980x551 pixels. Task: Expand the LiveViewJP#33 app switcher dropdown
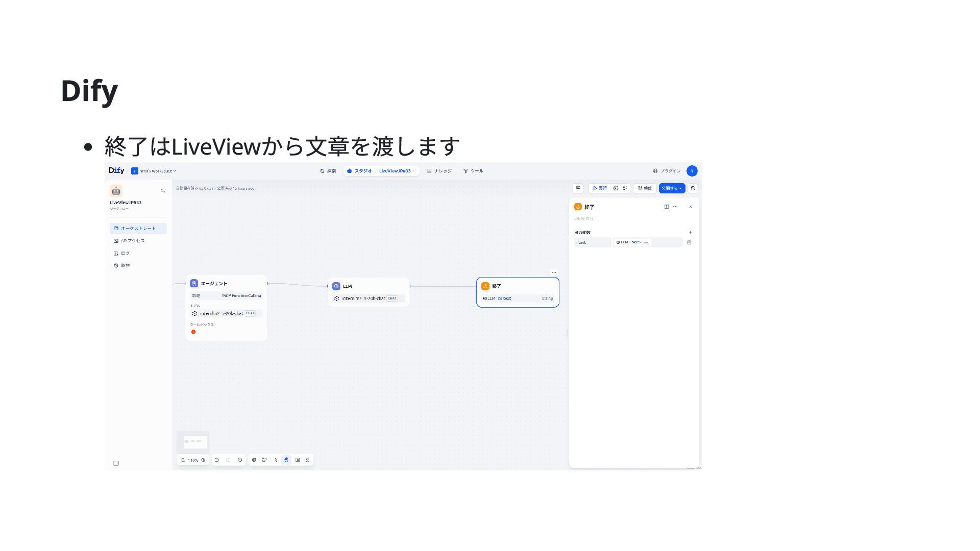(x=397, y=171)
